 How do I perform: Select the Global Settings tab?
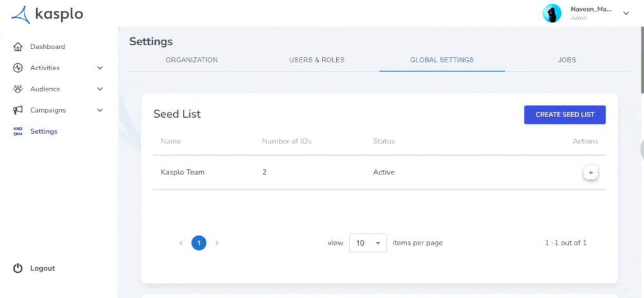[x=442, y=60]
